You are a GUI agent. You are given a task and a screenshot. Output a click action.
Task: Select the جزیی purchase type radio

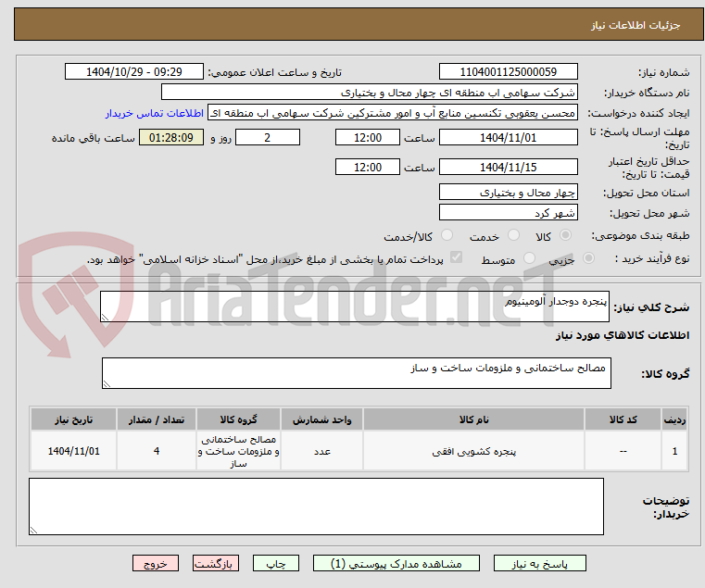(588, 258)
